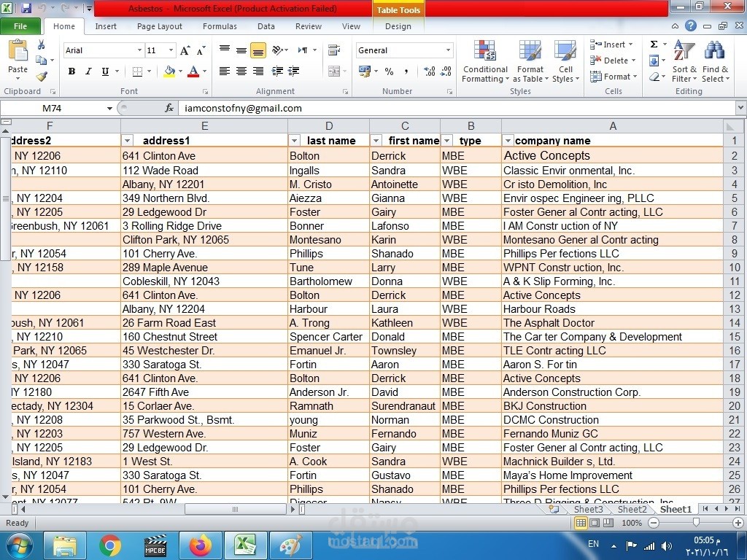Switch to the Formulas tab
Viewport: 747px width, 560px height.
click(220, 26)
